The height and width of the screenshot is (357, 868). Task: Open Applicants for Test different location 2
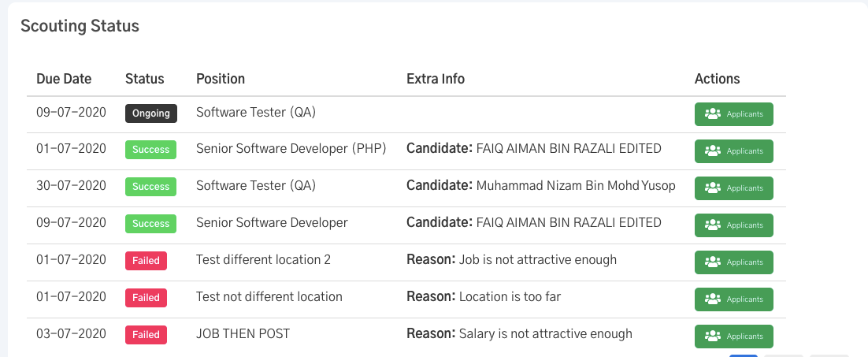(733, 262)
